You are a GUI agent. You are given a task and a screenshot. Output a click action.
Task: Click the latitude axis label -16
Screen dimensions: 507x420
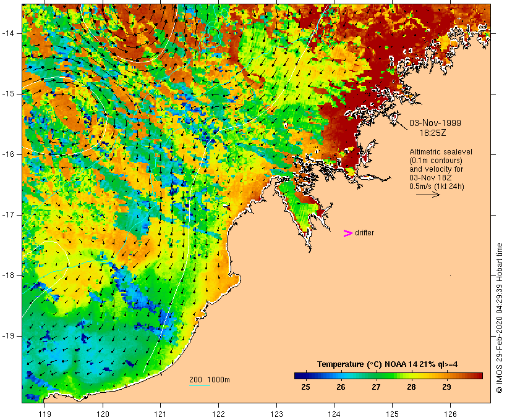pos(8,154)
